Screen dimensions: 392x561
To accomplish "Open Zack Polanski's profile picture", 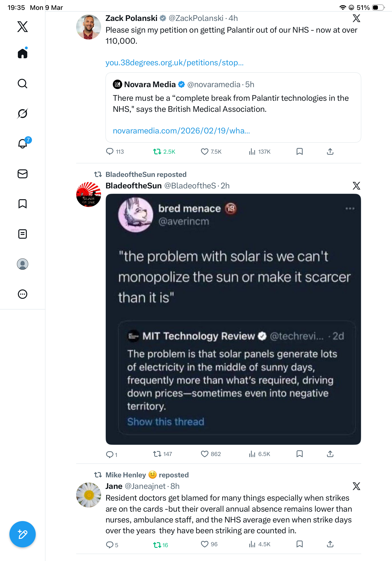I will (88, 27).
